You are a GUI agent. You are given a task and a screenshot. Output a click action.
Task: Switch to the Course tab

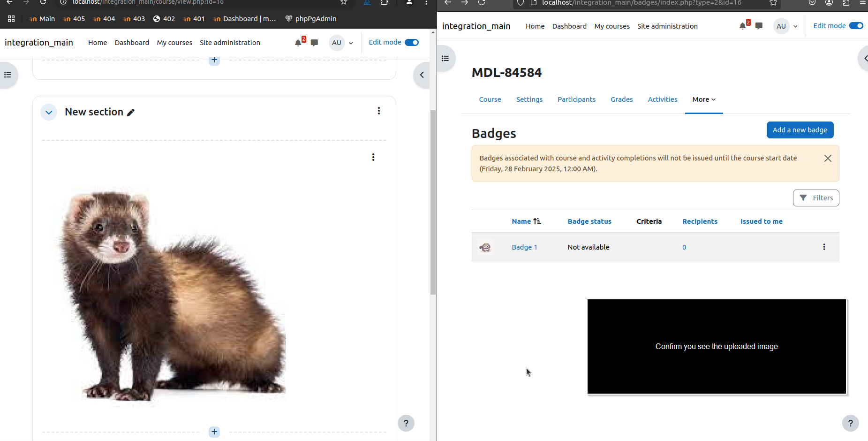490,99
